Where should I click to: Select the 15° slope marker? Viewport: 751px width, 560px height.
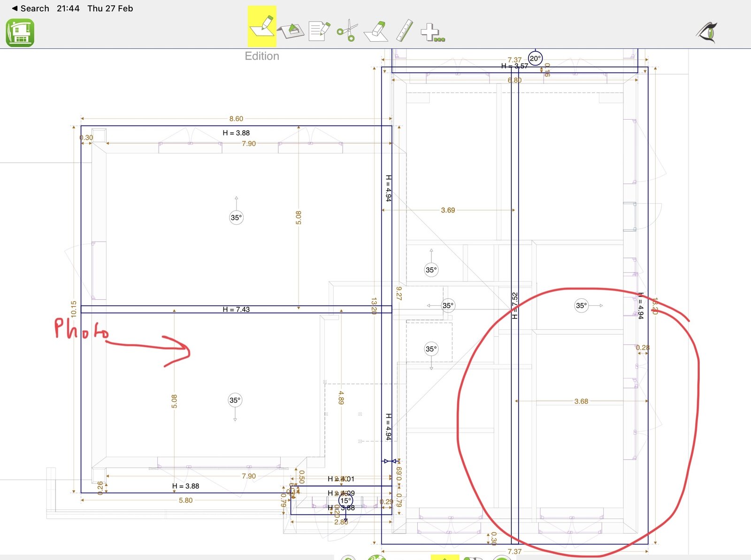click(x=345, y=500)
